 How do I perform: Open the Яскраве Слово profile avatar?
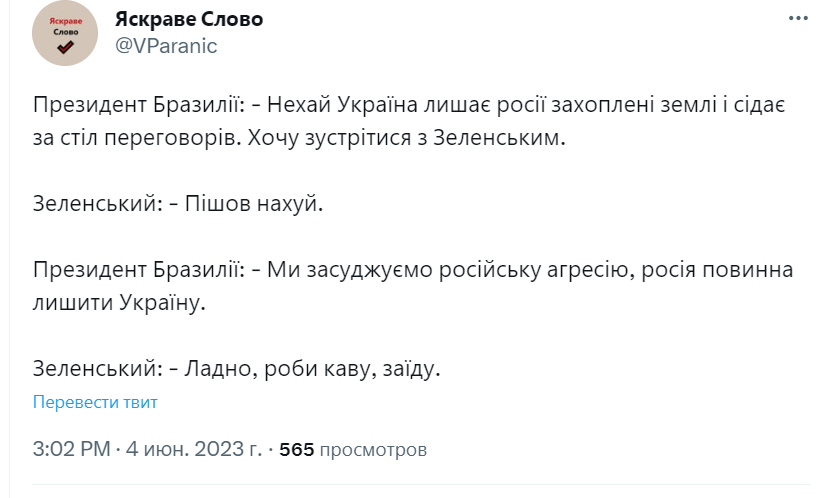coord(65,33)
